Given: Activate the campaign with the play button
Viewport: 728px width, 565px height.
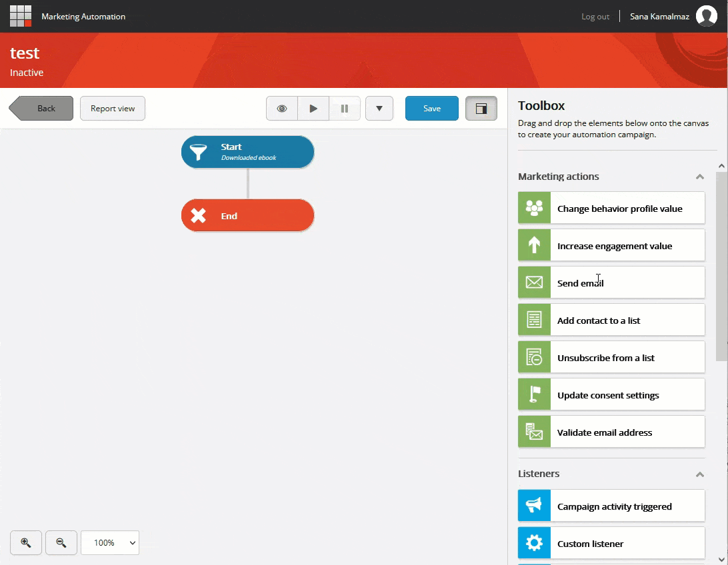Looking at the screenshot, I should pos(313,109).
